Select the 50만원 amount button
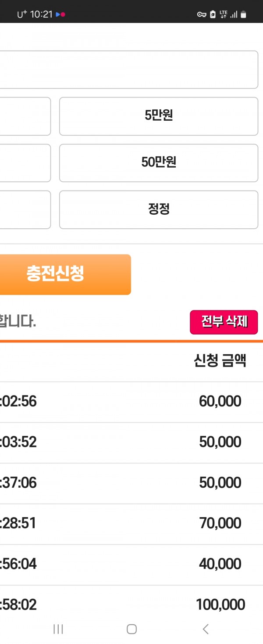Screen dimensions: 263x644 pyautogui.click(x=159, y=163)
